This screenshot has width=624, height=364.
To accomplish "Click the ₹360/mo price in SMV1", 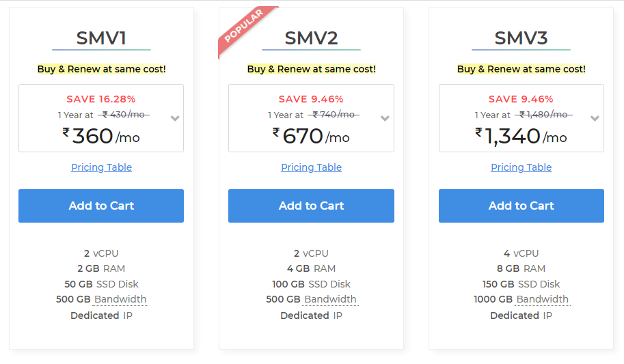I will click(x=101, y=136).
